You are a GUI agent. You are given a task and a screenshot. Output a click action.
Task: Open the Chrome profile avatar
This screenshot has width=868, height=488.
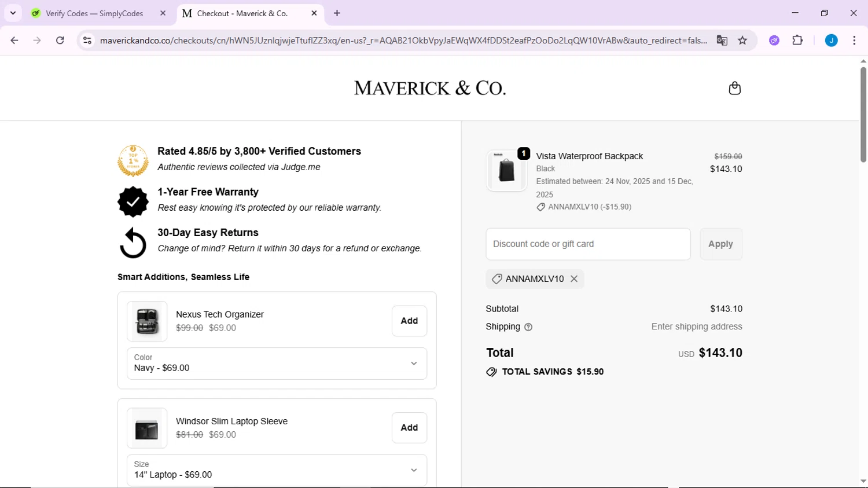coord(831,41)
